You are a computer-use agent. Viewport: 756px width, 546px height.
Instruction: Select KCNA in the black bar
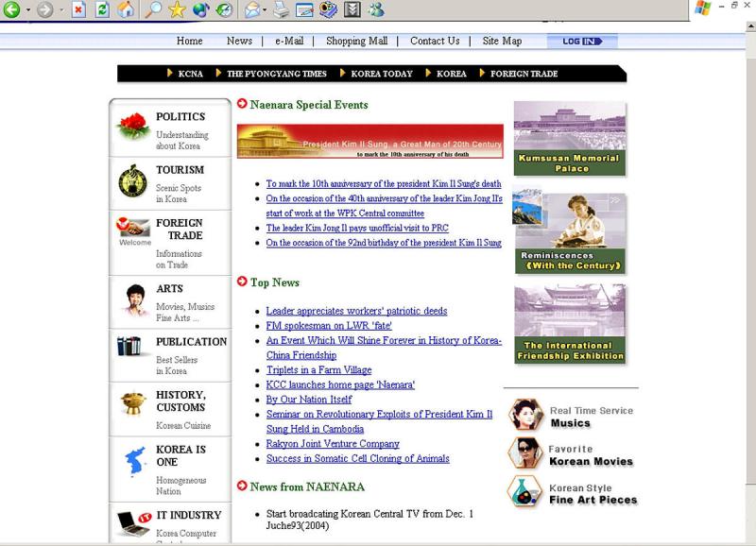coord(191,74)
